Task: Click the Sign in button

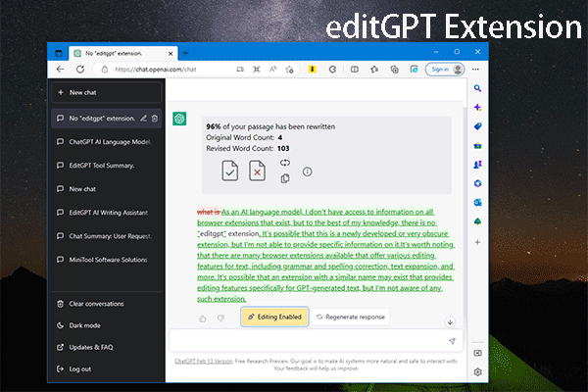Action: 445,69
